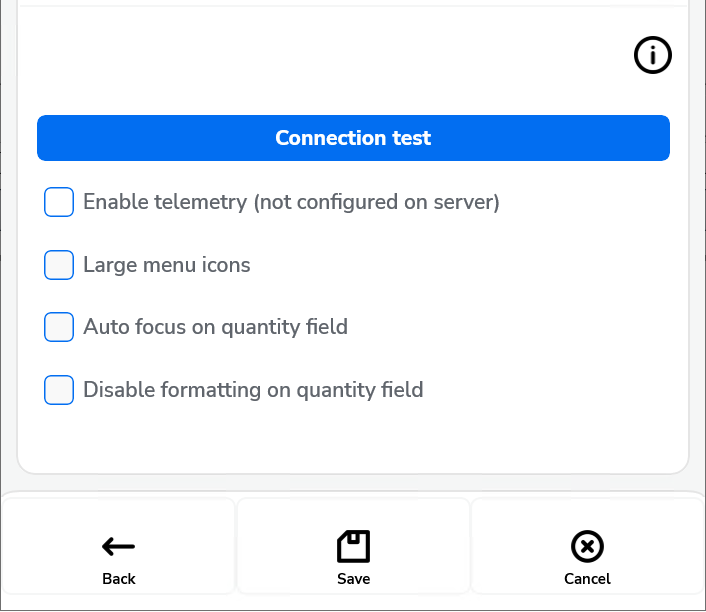706x612 pixels.
Task: Click the 'Large menu icons' label text
Action: 167,265
